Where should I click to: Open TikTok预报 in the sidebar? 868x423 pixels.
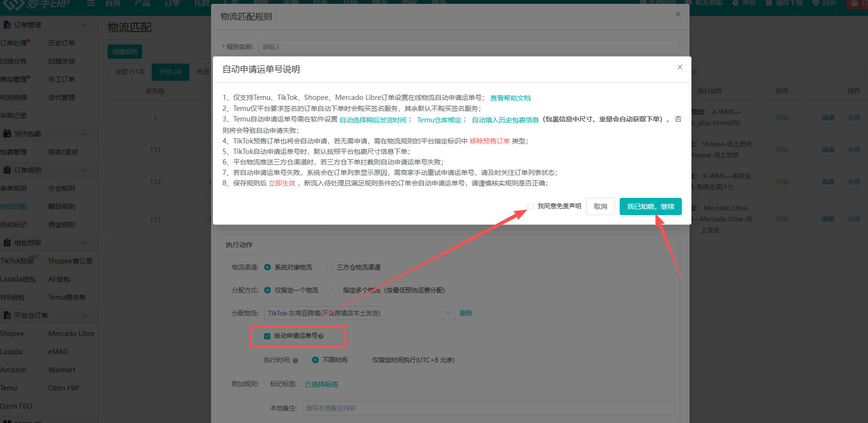pyautogui.click(x=17, y=261)
